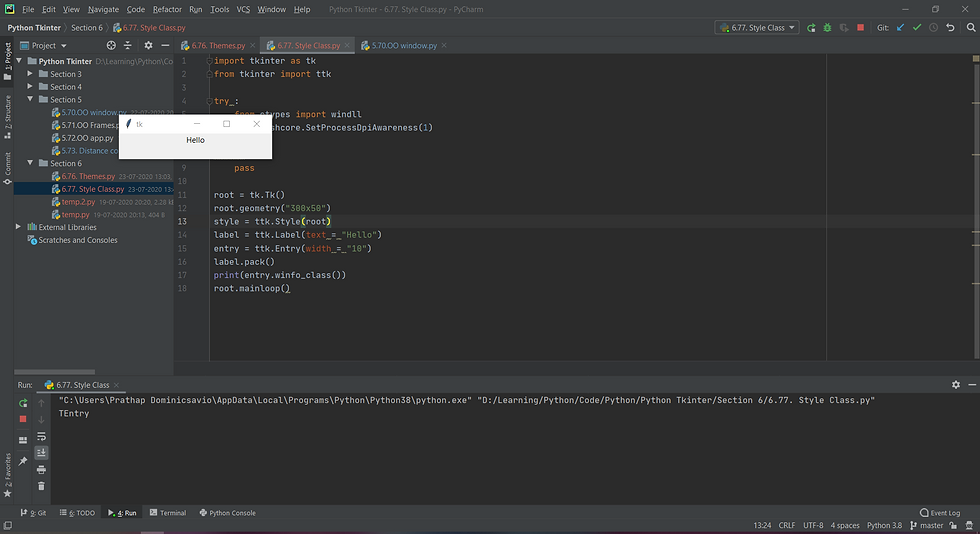Place cursor on line 18 root.mainloop()

click(252, 288)
